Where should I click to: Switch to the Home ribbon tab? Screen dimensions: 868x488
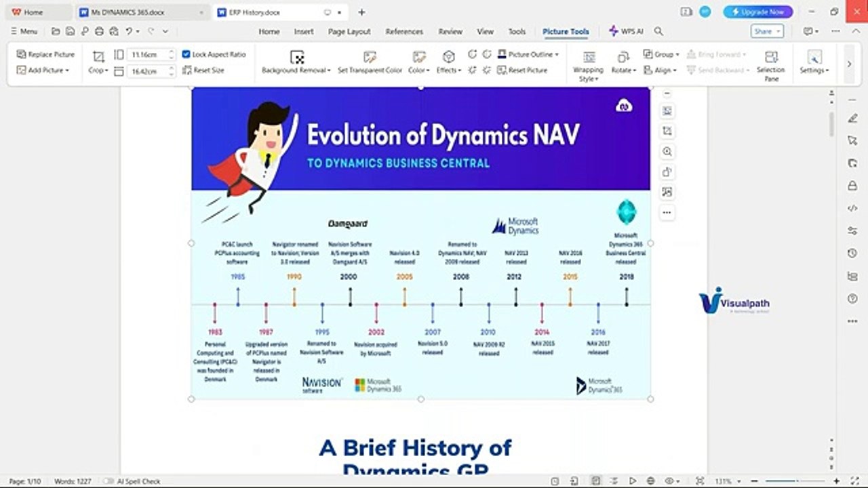pyautogui.click(x=269, y=31)
